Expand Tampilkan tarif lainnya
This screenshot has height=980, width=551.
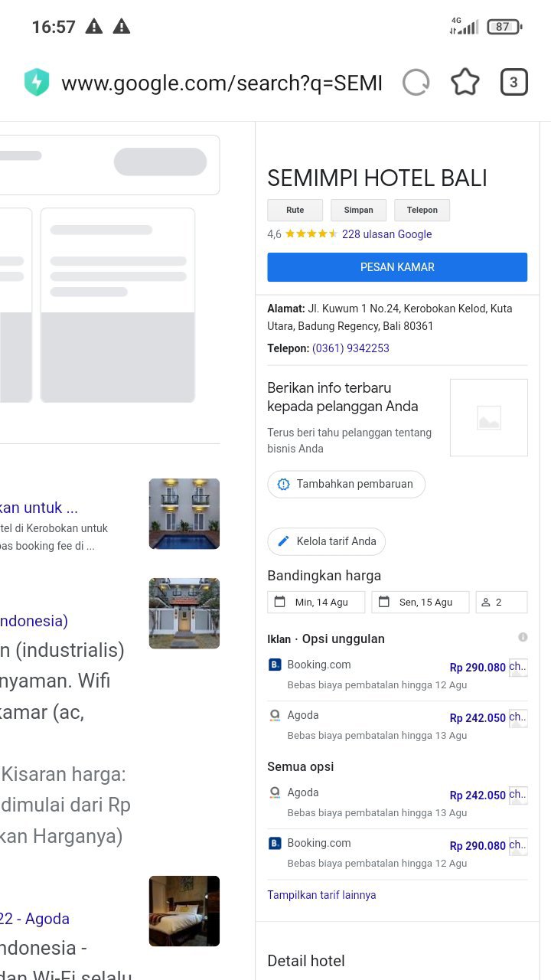pos(321,895)
